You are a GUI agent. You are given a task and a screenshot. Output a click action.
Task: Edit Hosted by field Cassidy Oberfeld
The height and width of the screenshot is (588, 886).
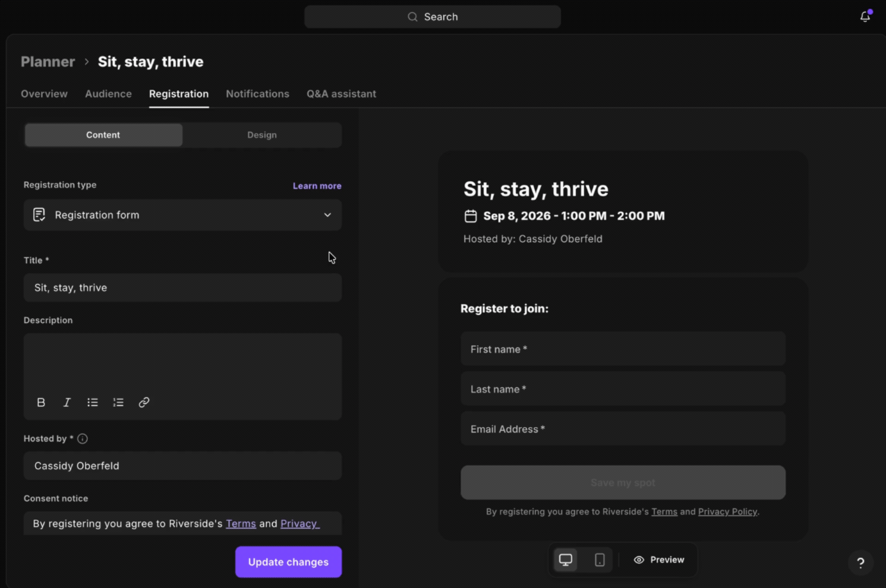tap(182, 466)
